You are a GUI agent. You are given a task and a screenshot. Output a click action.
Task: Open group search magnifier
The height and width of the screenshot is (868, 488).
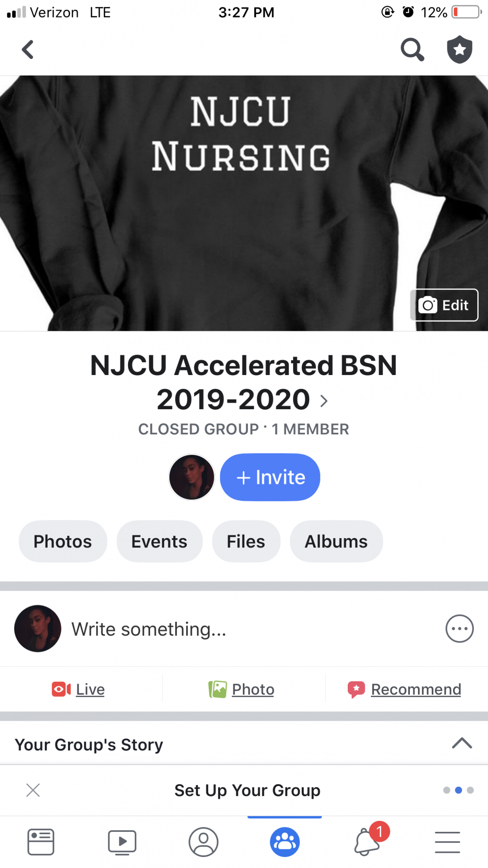pyautogui.click(x=412, y=50)
